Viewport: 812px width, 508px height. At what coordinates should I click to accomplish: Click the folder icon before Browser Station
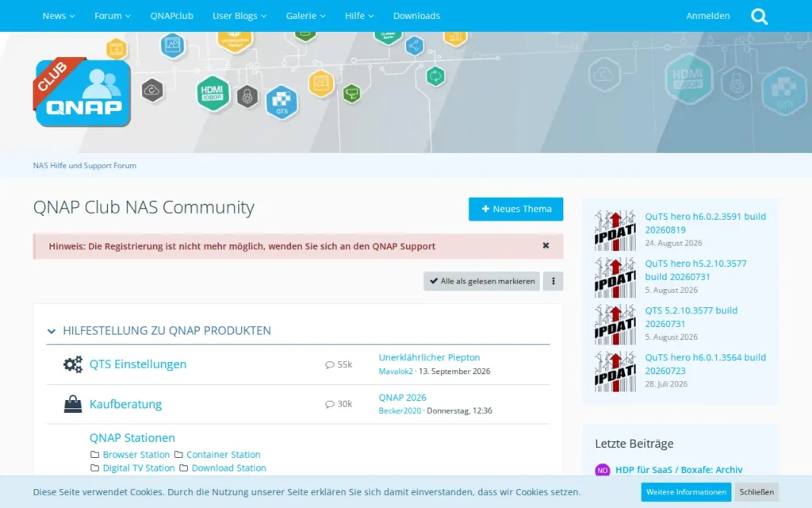[x=95, y=455]
